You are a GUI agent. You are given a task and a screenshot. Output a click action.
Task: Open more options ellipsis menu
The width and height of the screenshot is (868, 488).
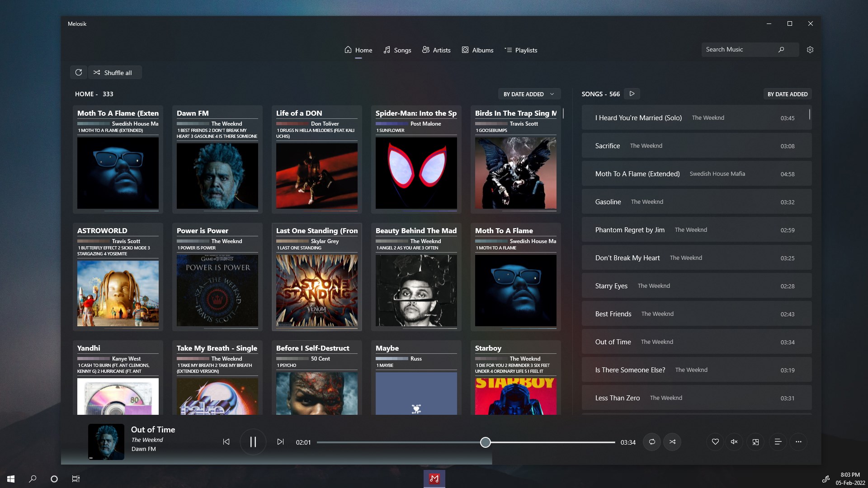pos(798,442)
